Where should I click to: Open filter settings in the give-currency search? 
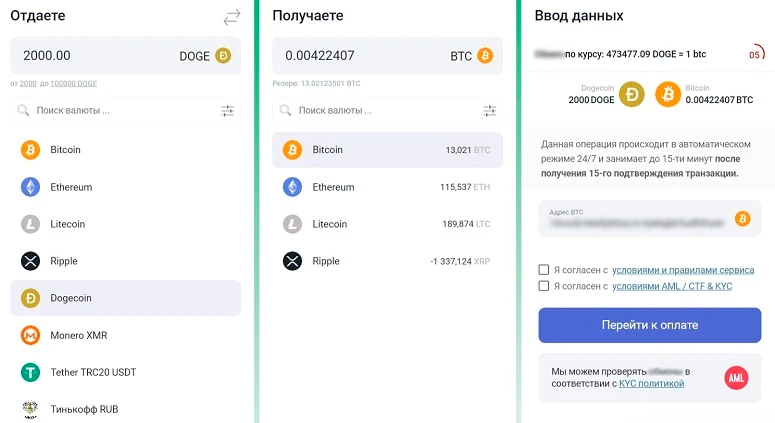[227, 111]
